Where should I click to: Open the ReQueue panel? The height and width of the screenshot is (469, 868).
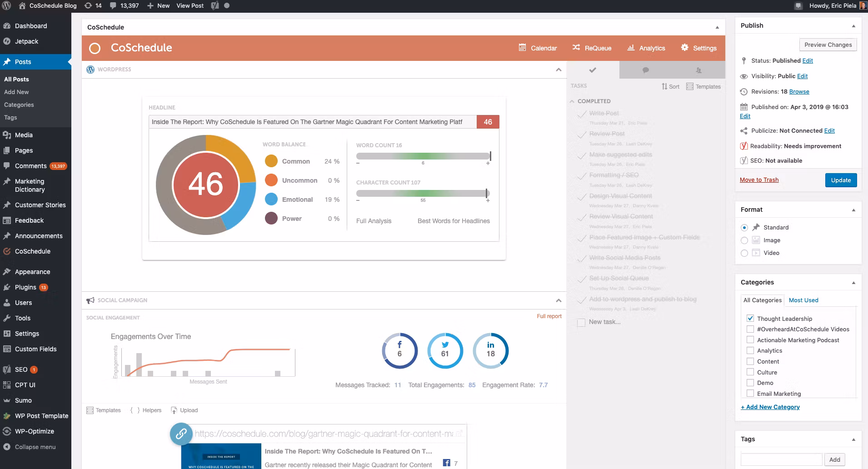pyautogui.click(x=598, y=48)
